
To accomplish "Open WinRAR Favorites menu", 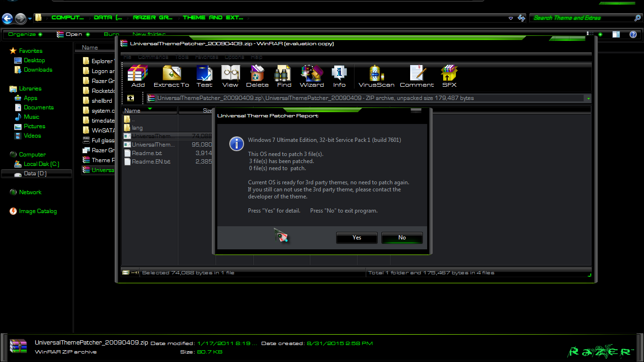I will pos(206,57).
